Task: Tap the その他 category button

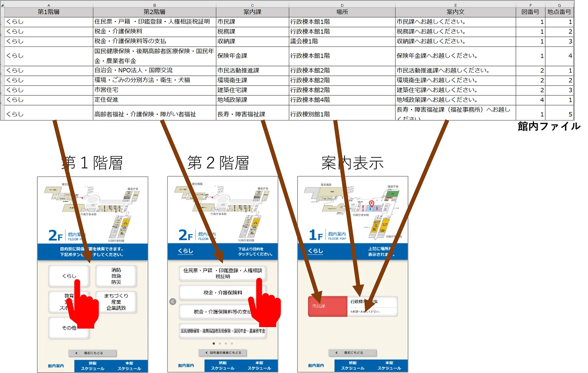Action: (x=69, y=328)
